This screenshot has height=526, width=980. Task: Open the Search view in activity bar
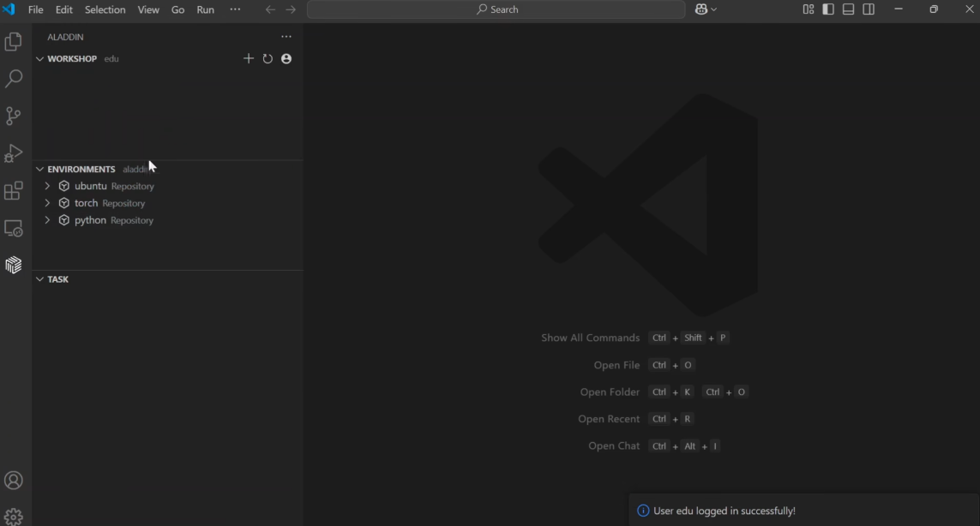[x=13, y=78]
